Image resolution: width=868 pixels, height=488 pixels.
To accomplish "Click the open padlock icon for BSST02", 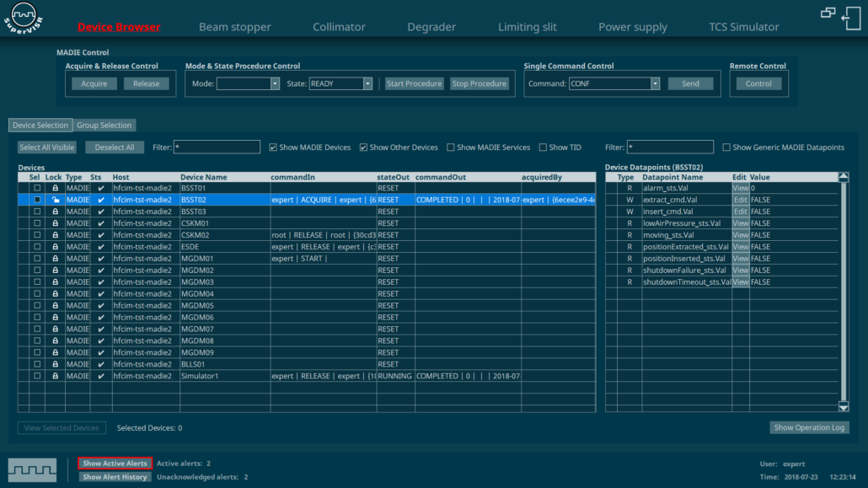I will coord(55,201).
